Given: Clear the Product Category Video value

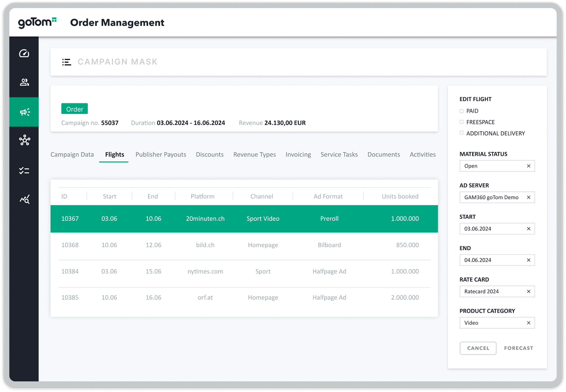Looking at the screenshot, I should point(528,323).
